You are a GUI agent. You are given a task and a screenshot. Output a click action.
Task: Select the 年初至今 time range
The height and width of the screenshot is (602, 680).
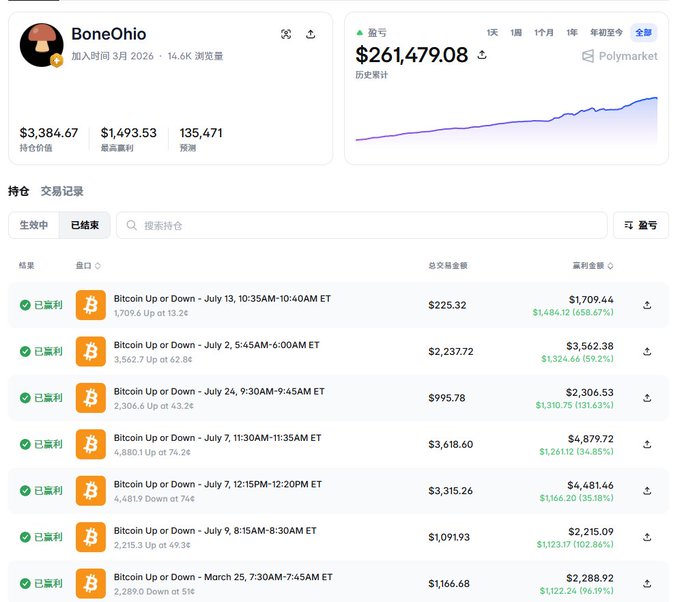(606, 33)
